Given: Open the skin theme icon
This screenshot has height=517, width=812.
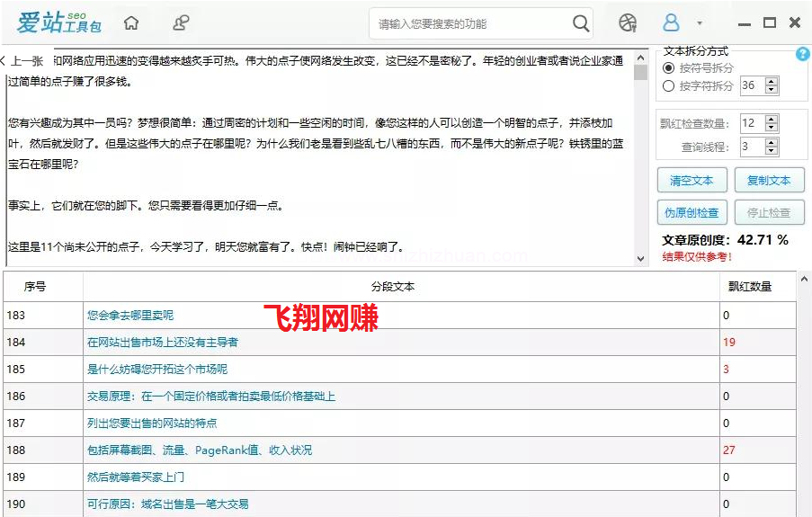Looking at the screenshot, I should click(x=628, y=23).
